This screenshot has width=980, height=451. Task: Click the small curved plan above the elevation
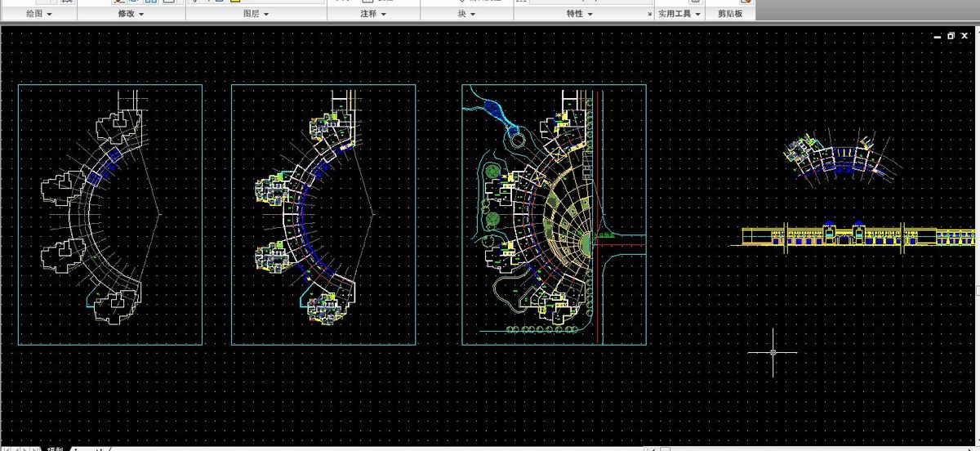coord(833,155)
